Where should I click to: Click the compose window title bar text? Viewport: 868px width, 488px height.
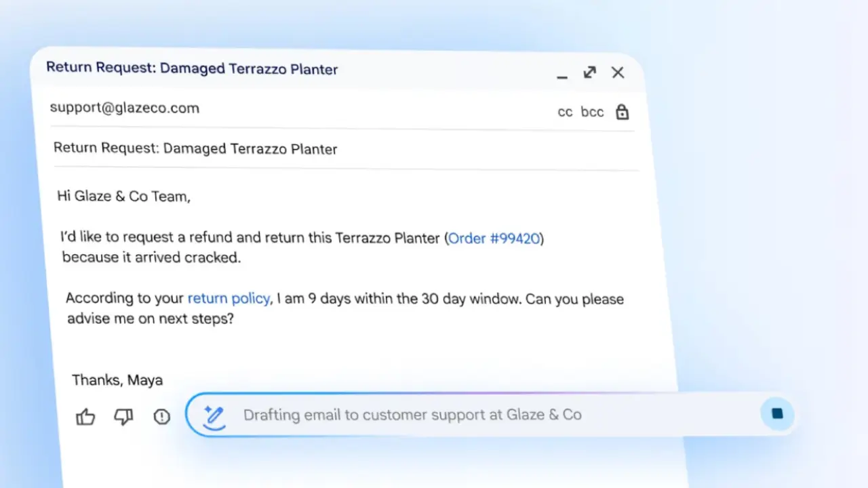click(x=192, y=68)
